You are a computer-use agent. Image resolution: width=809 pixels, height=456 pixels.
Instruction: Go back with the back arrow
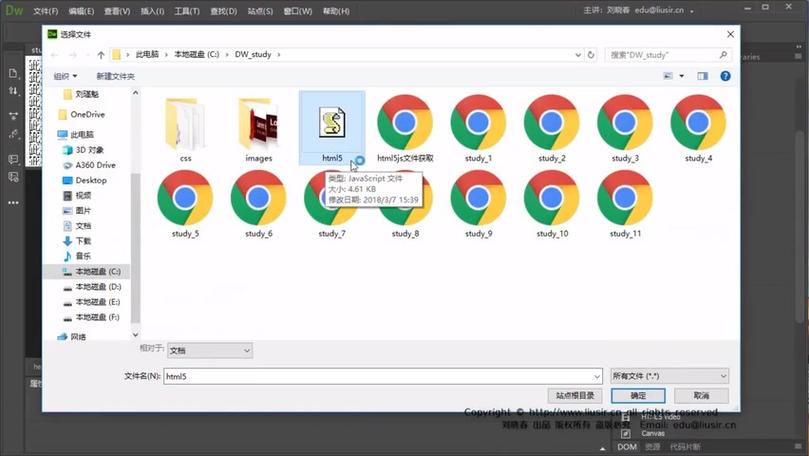pyautogui.click(x=55, y=55)
